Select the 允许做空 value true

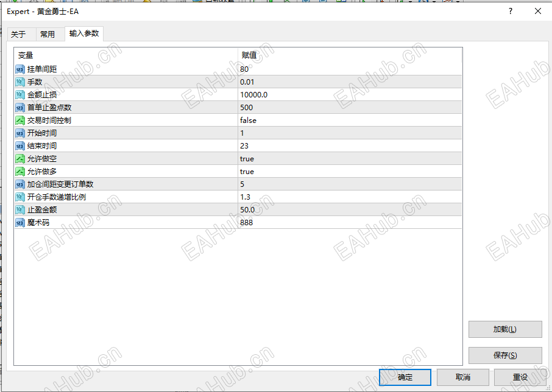point(247,159)
